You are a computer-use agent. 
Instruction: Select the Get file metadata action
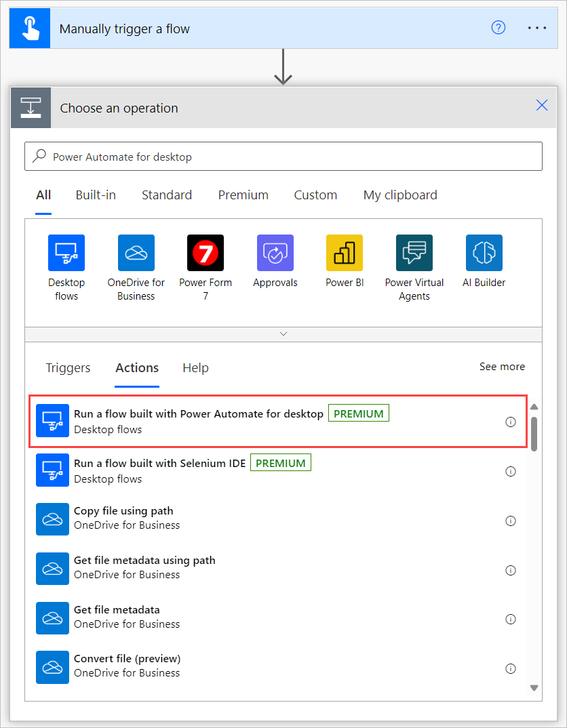coord(278,618)
